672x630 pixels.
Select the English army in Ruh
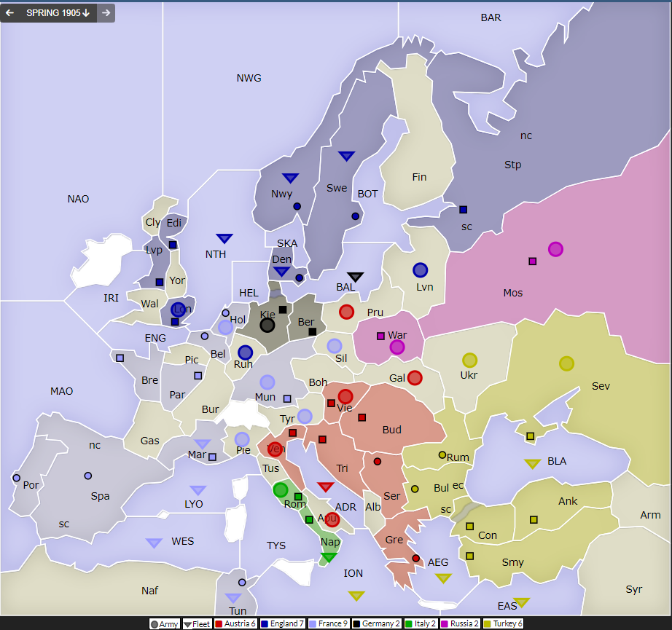245,353
